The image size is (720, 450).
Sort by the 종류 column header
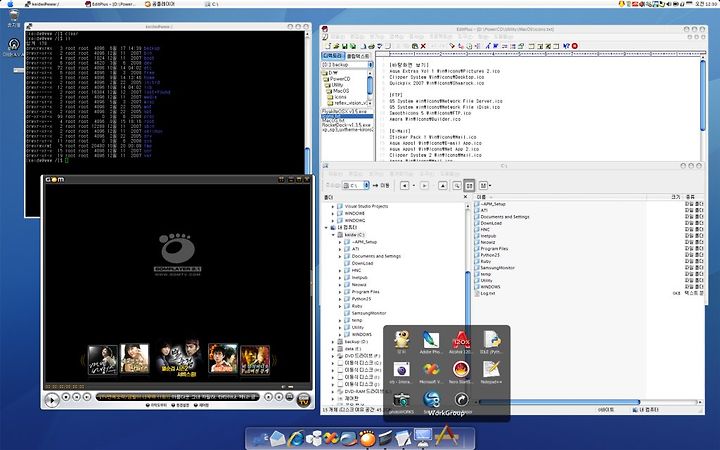tap(693, 197)
